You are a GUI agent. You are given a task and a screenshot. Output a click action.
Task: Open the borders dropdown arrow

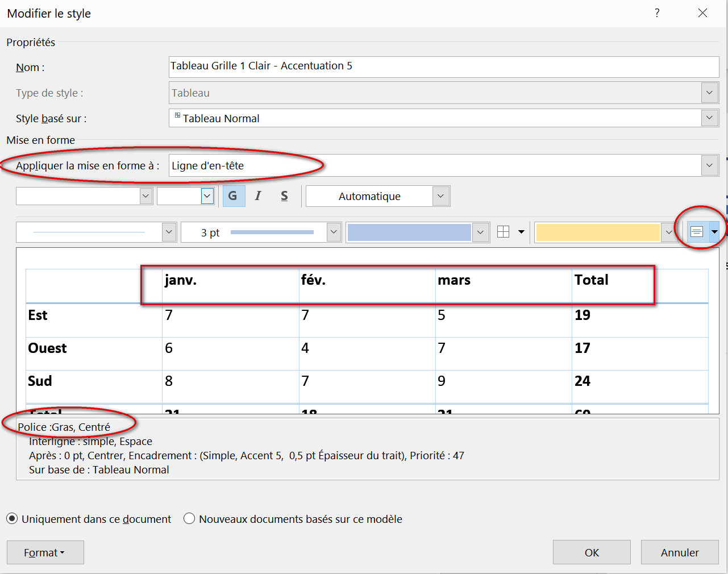pyautogui.click(x=521, y=232)
